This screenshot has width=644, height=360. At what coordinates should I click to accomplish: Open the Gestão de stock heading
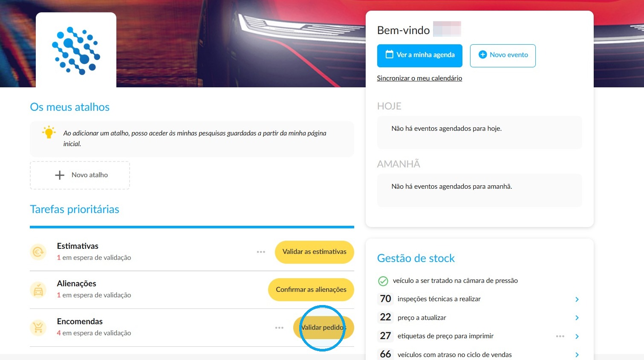pyautogui.click(x=416, y=258)
